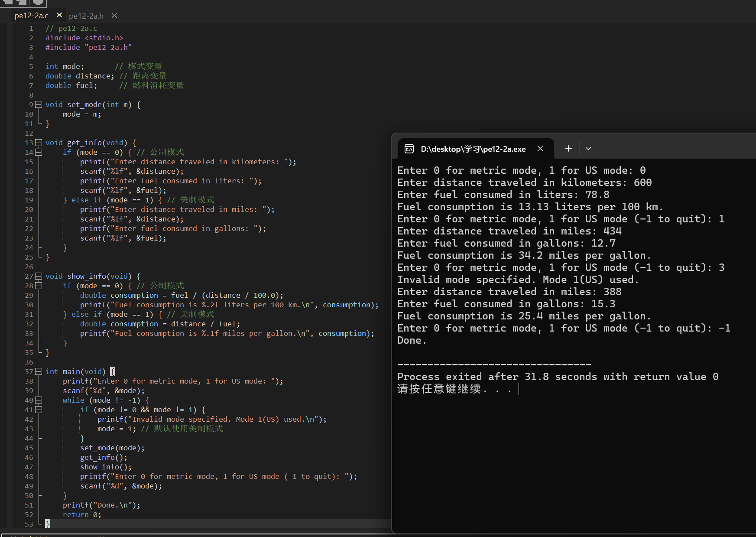The image size is (756, 537).
Task: Click 'double fuel;' declaration
Action: click(x=71, y=85)
